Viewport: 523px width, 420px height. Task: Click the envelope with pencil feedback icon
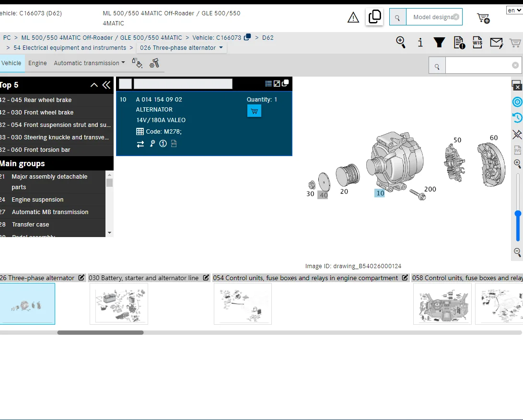pos(496,43)
